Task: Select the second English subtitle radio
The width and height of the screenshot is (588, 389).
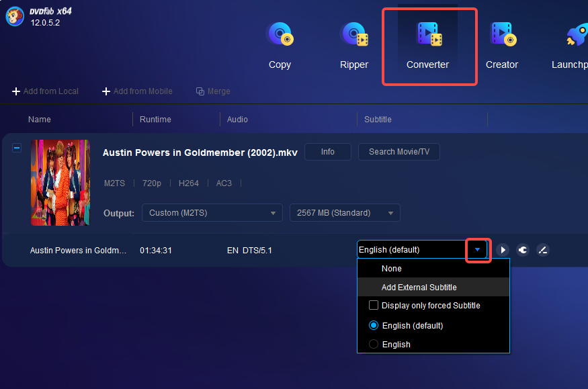Action: point(374,344)
